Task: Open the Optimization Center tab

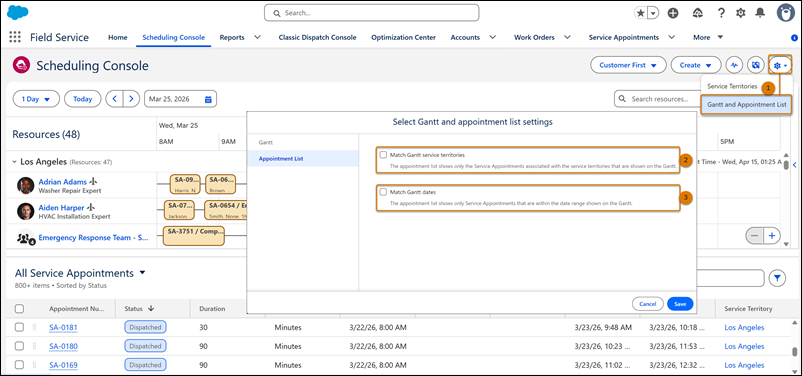Action: 404,37
